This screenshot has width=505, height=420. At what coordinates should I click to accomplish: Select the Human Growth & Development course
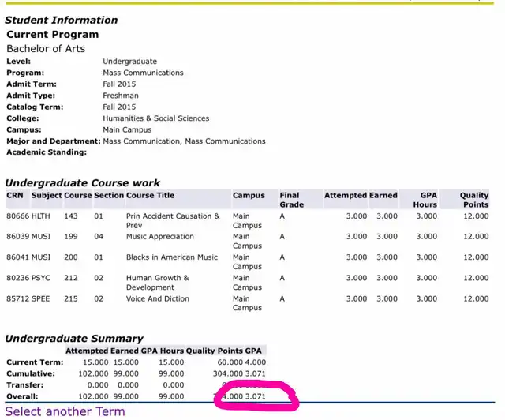click(158, 283)
